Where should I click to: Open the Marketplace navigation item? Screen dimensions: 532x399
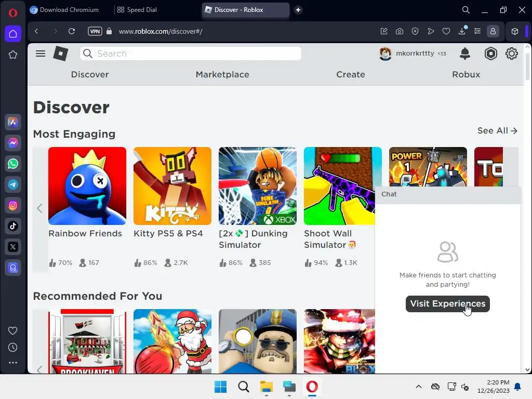[222, 74]
